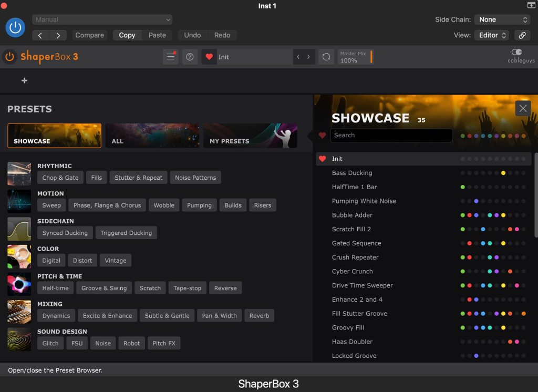This screenshot has width=538, height=392.
Task: Click the Rhythmic category thumbnail
Action: (19, 174)
